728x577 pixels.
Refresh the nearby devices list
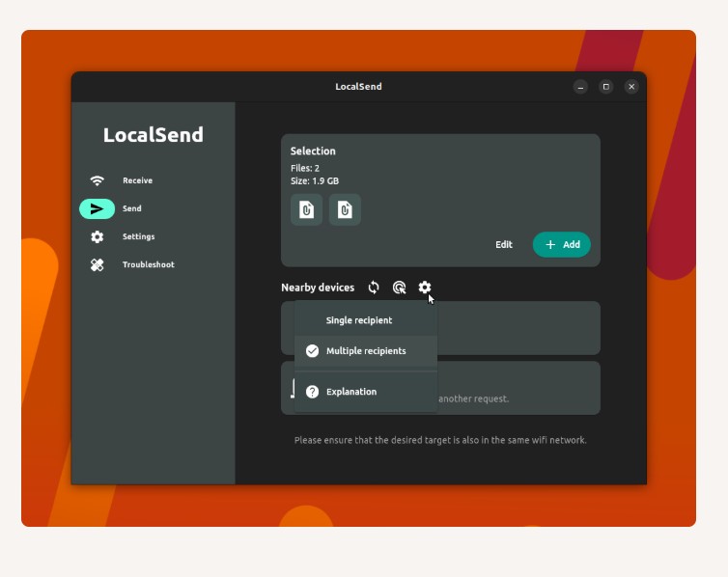tap(374, 288)
